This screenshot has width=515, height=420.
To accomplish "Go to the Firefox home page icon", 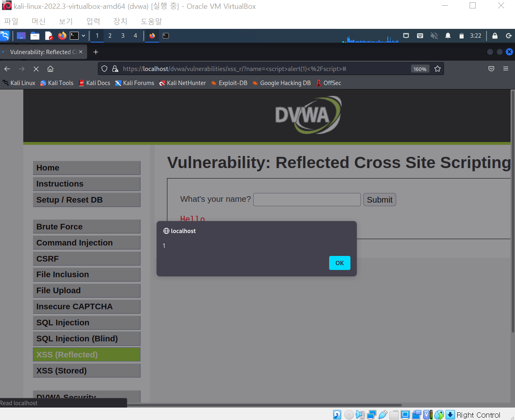I will [51, 69].
